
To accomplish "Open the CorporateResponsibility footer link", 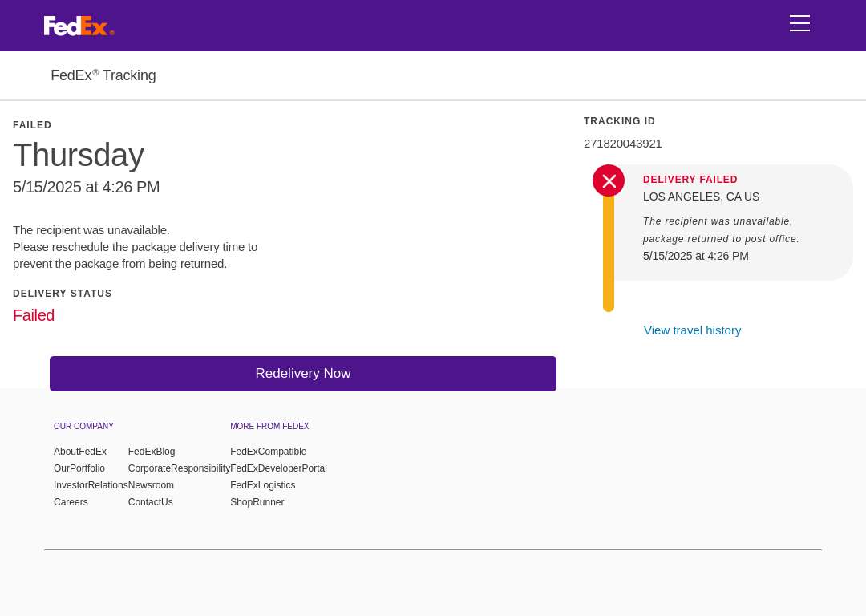I will tap(179, 468).
